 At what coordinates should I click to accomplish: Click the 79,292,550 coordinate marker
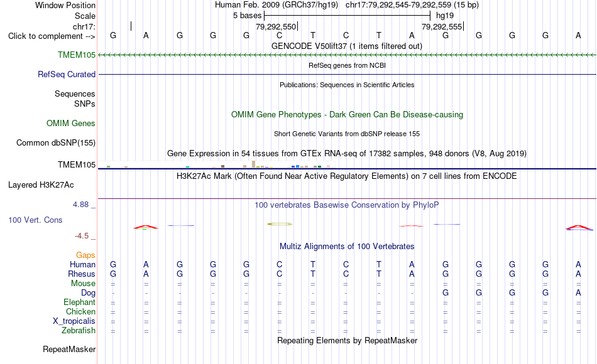coord(276,26)
